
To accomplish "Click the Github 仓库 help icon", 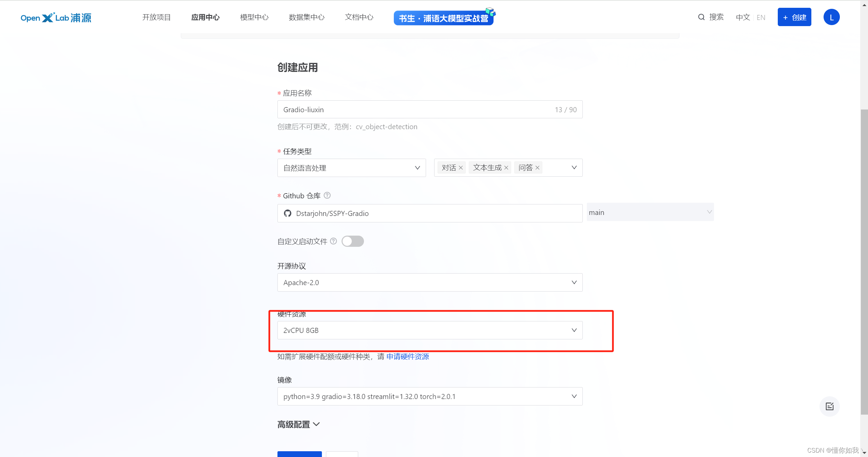I will [327, 195].
